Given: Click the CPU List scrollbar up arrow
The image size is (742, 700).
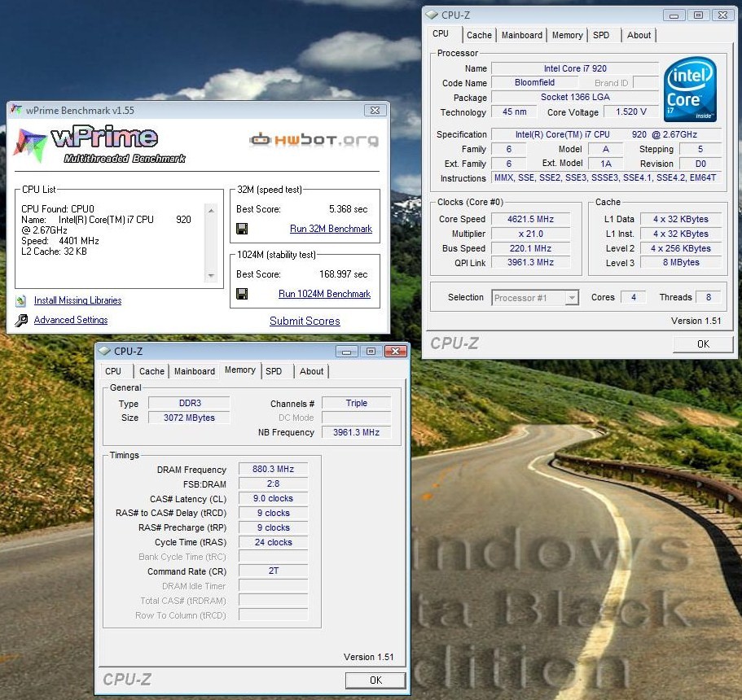Looking at the screenshot, I should click(211, 210).
